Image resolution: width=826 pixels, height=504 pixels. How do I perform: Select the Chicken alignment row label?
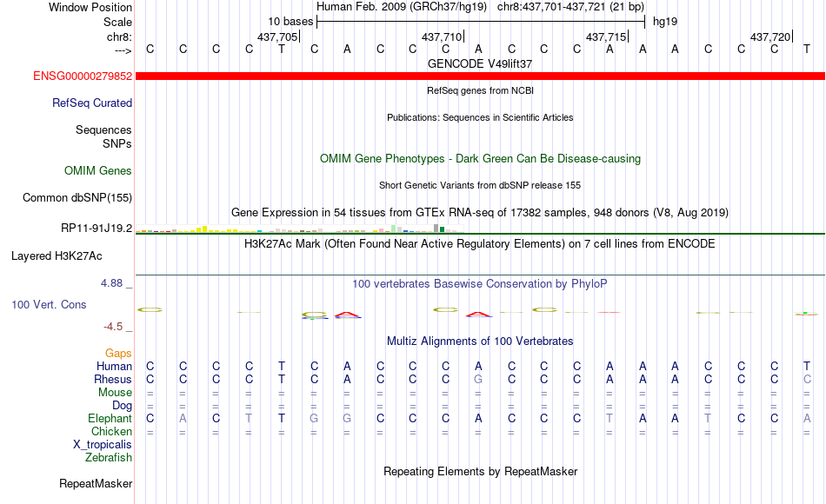[111, 431]
